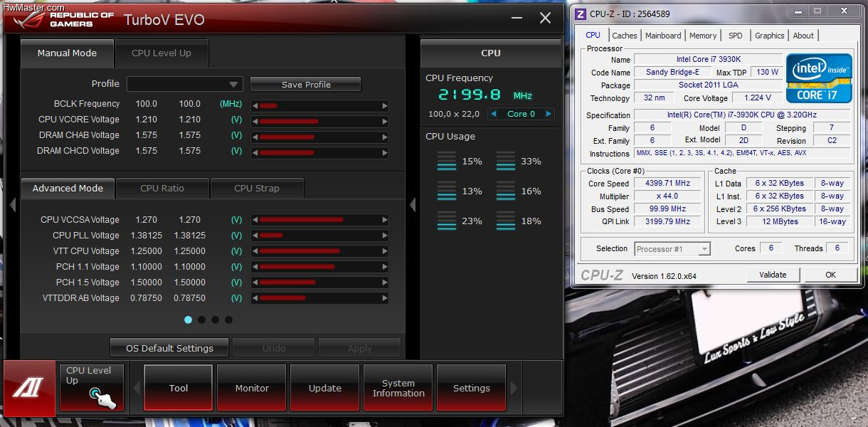Open the Monitor menu button
This screenshot has height=427, width=868.
pyautogui.click(x=252, y=388)
